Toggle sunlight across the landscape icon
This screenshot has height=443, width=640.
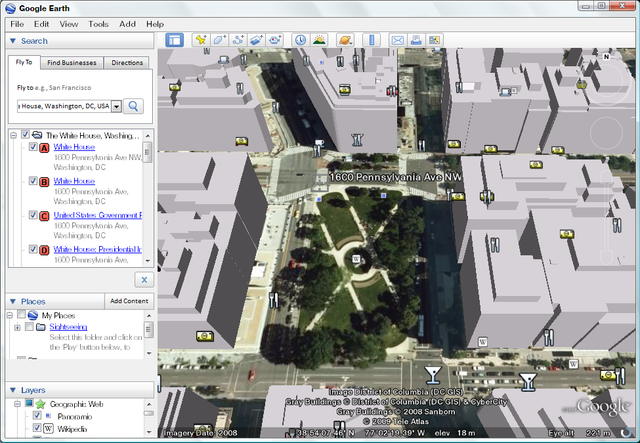[x=319, y=40]
